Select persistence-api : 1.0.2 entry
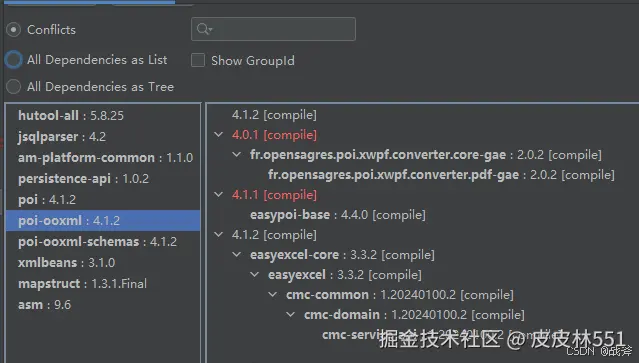The width and height of the screenshot is (639, 363). point(103,178)
